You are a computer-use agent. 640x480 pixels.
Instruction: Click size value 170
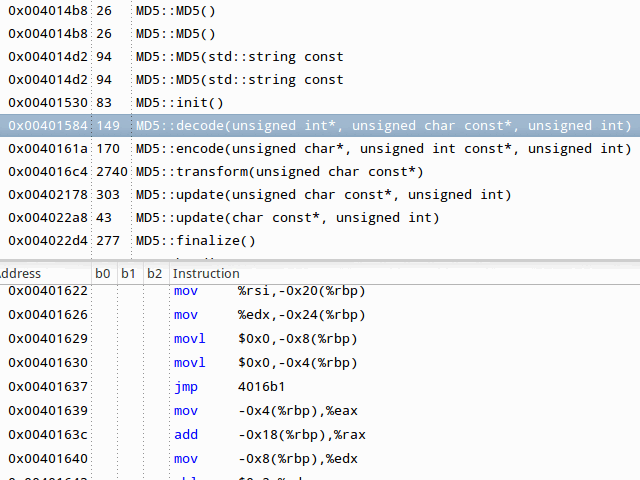[x=108, y=149]
